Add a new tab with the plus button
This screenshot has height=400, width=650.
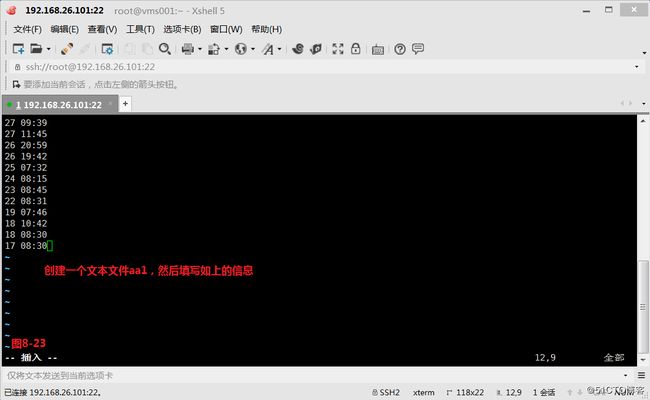(125, 104)
